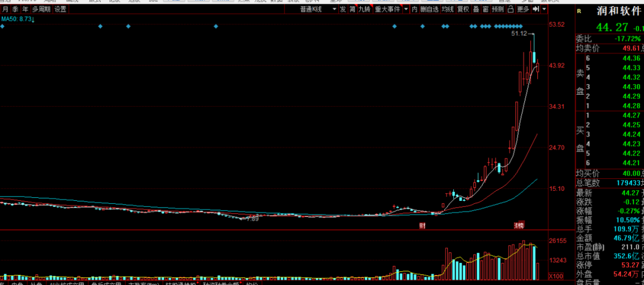The width and height of the screenshot is (644, 285).
Task: Click 删自选 to remove from watchlist
Action: pos(429,9)
